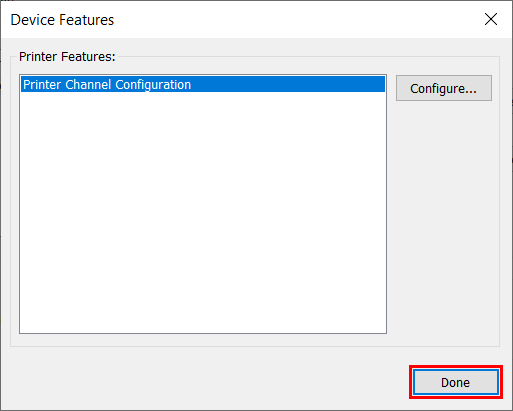Click the gray dialog area left of Done
The image size is (513, 411).
click(207, 380)
